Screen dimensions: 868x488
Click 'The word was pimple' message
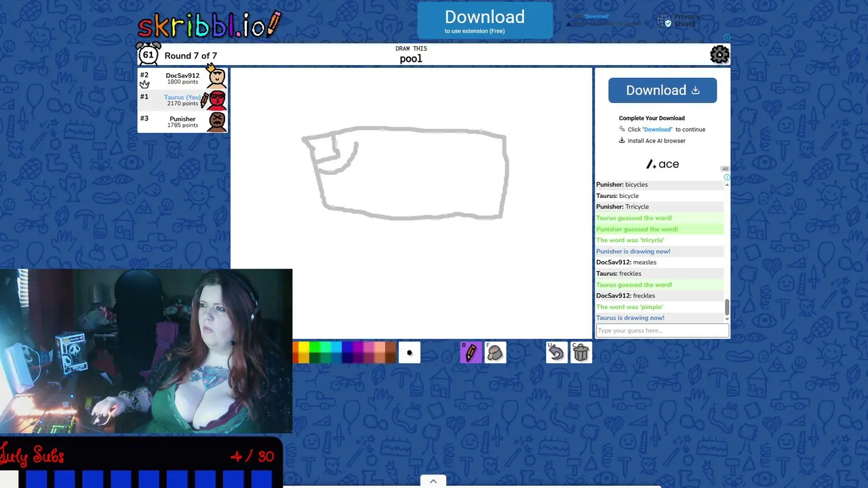pos(629,307)
